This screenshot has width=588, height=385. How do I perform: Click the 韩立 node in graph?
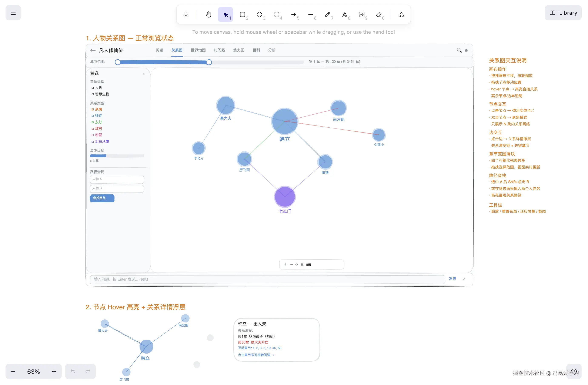[x=285, y=121]
